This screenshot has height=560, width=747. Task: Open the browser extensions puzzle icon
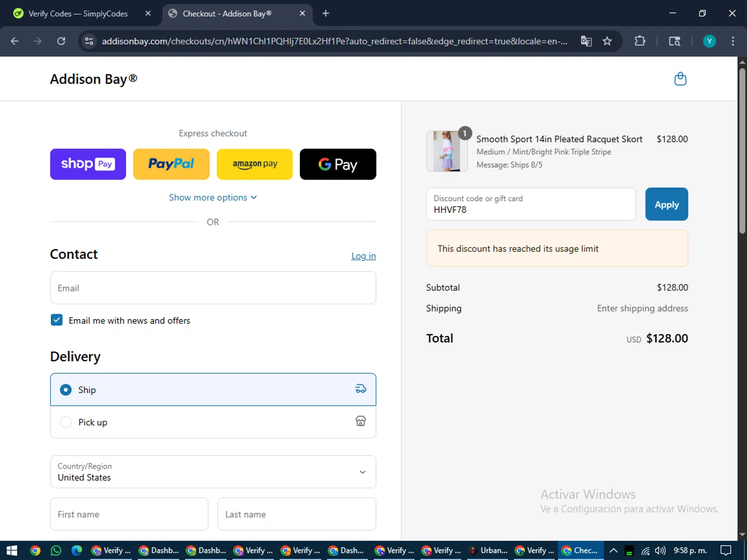pyautogui.click(x=640, y=41)
